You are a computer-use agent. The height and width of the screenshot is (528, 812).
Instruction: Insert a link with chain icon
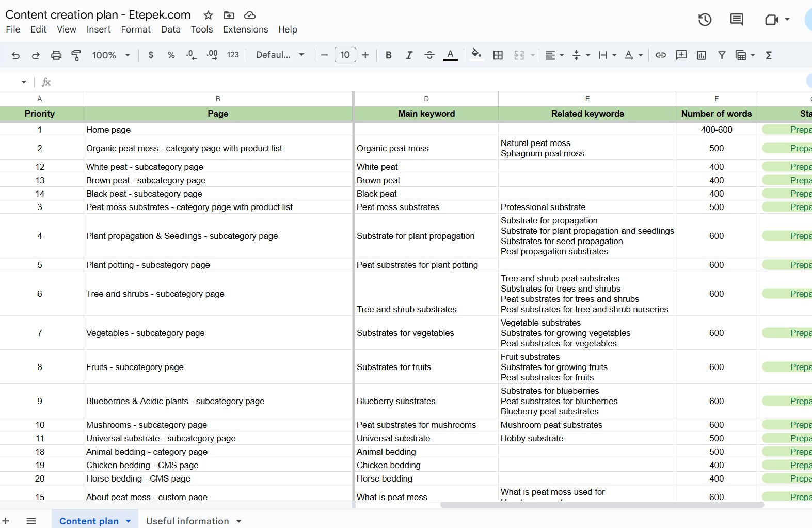pyautogui.click(x=660, y=55)
